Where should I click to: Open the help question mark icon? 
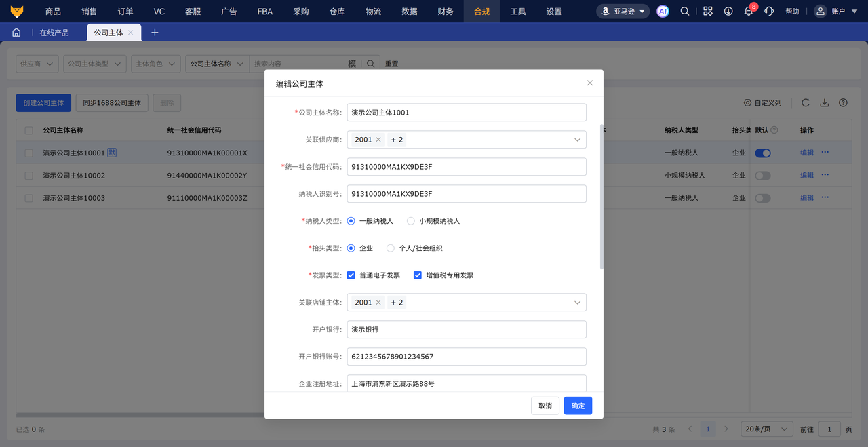pos(843,103)
